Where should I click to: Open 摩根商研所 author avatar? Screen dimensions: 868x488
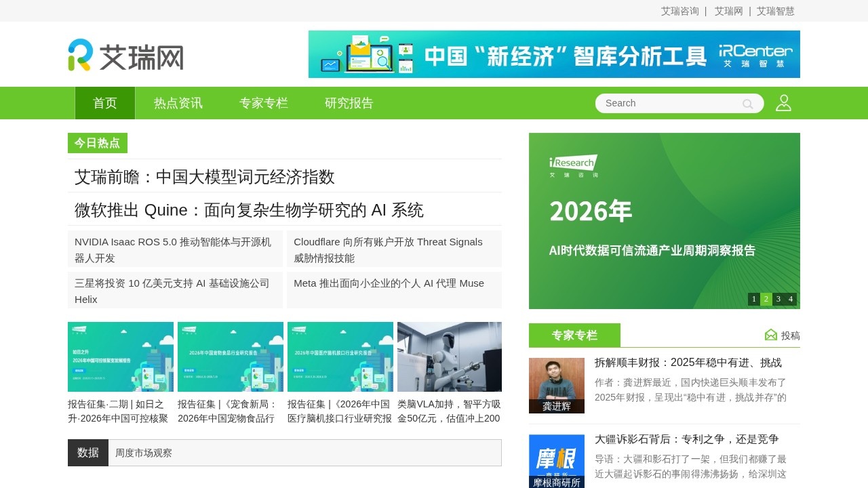click(557, 461)
